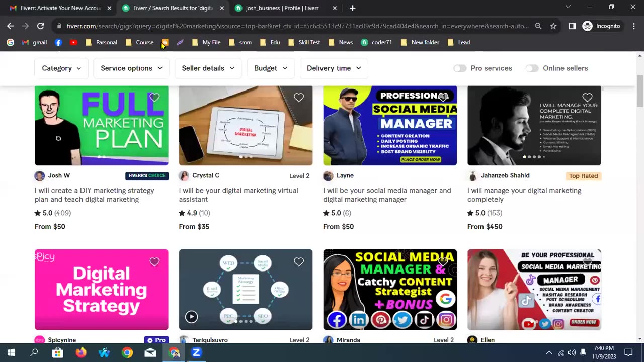Open Crystal C's virtual assistant gig title
The image size is (644, 362).
pyautogui.click(x=238, y=195)
